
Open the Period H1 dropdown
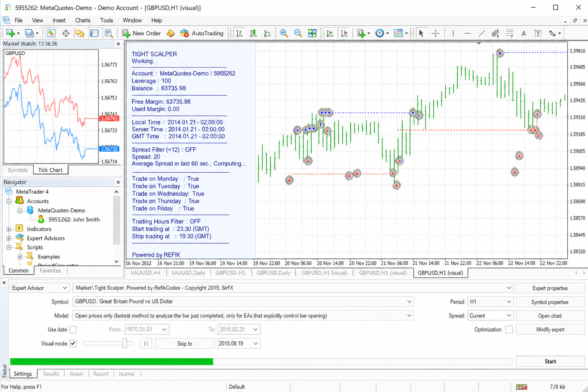(x=490, y=302)
